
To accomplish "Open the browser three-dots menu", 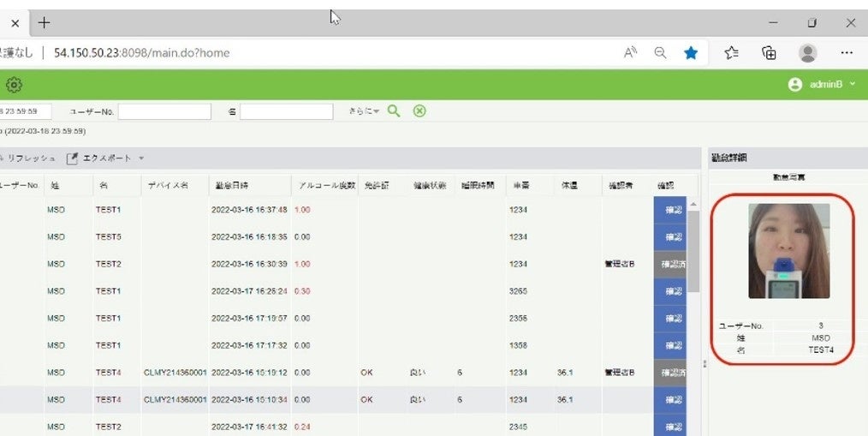I will tap(847, 52).
